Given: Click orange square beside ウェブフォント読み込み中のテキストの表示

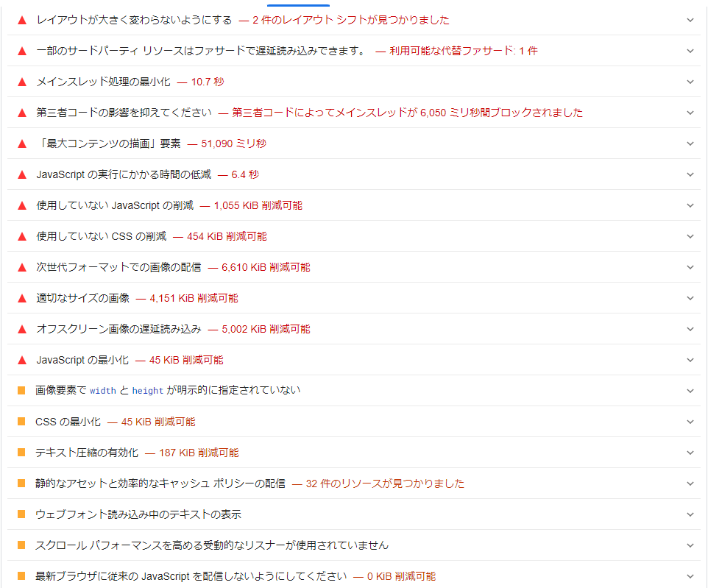Looking at the screenshot, I should point(21,514).
